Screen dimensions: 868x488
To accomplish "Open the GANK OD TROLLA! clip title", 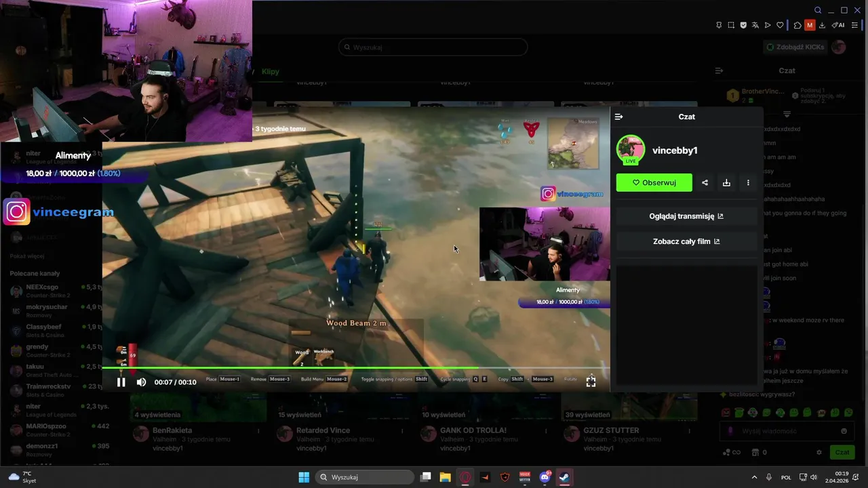I will (x=473, y=430).
